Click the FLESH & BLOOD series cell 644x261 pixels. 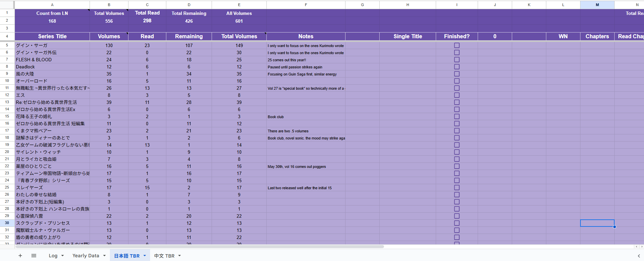pyautogui.click(x=52, y=60)
